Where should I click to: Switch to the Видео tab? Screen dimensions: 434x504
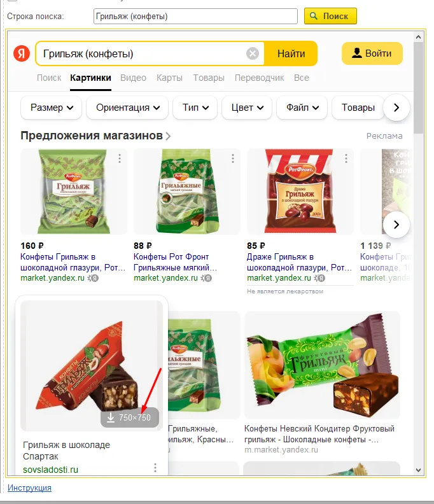tap(133, 78)
